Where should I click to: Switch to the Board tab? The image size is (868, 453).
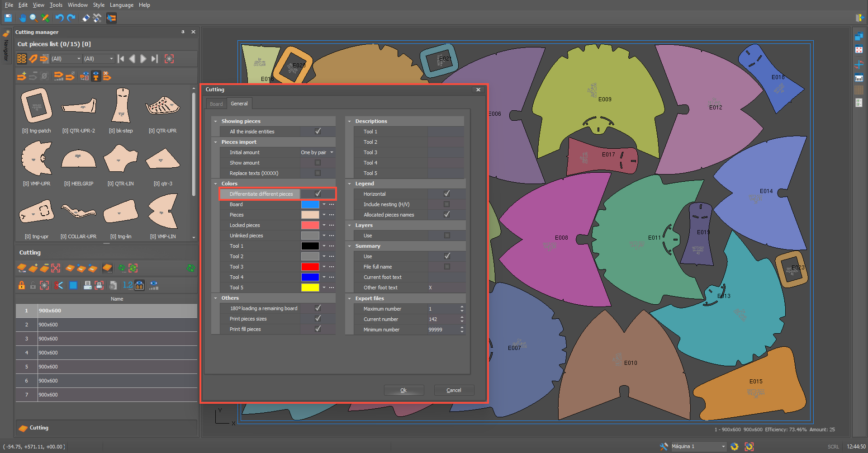[x=216, y=104]
